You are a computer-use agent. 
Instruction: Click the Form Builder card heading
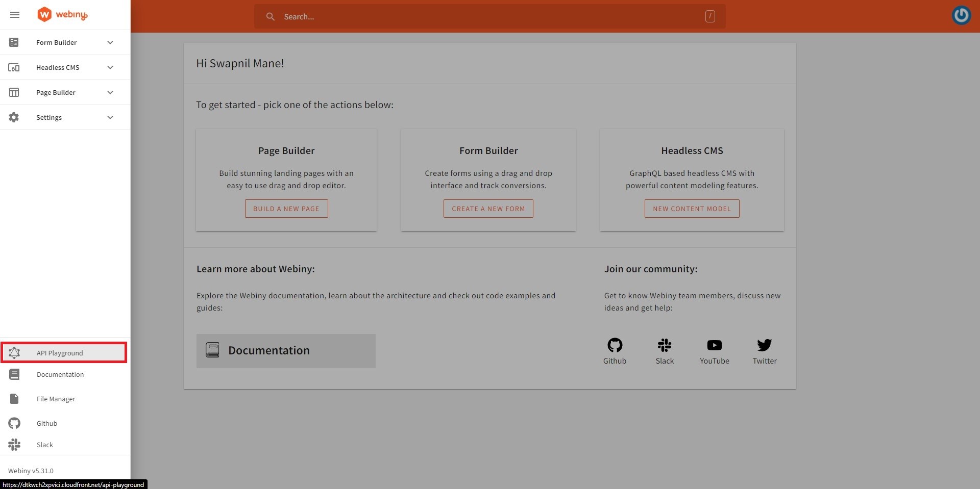point(488,150)
